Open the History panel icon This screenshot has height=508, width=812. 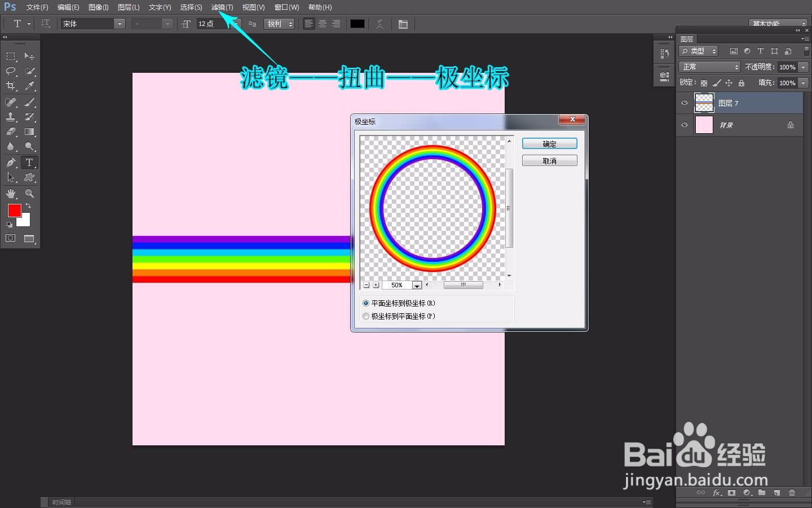tap(664, 54)
